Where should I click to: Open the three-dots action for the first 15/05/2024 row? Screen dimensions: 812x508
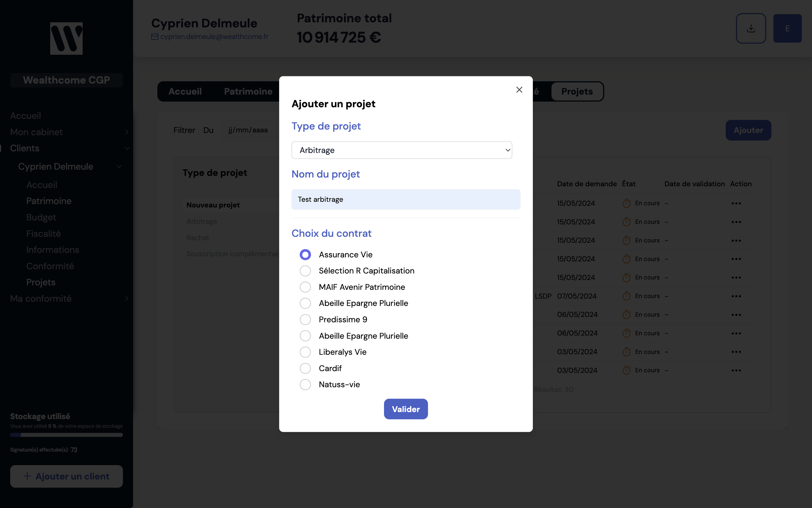click(x=736, y=203)
